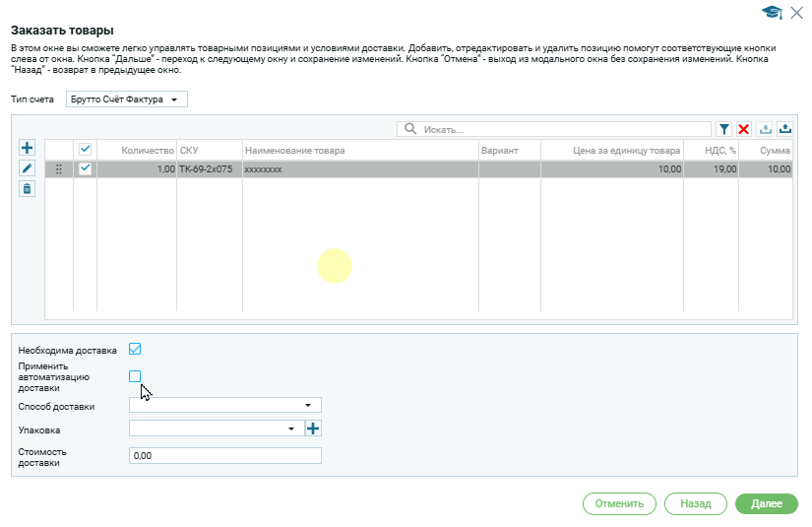Screen dimensions: 812x527
Task: Open help via graduation cap icon
Action: coord(773,12)
